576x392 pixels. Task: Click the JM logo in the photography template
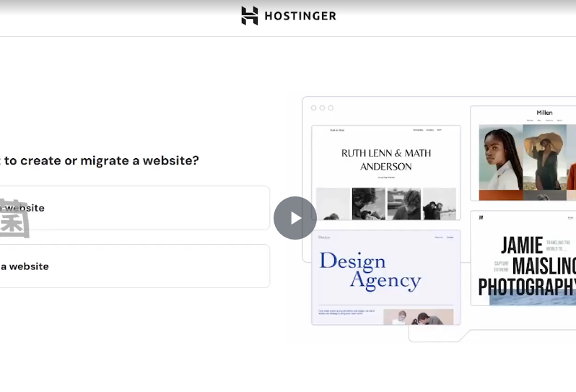pyautogui.click(x=481, y=217)
